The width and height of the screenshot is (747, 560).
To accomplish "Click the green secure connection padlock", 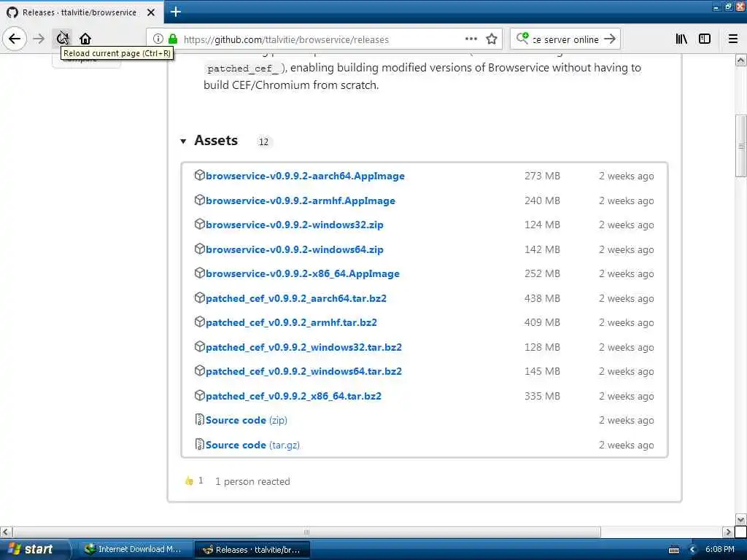I will pyautogui.click(x=174, y=39).
